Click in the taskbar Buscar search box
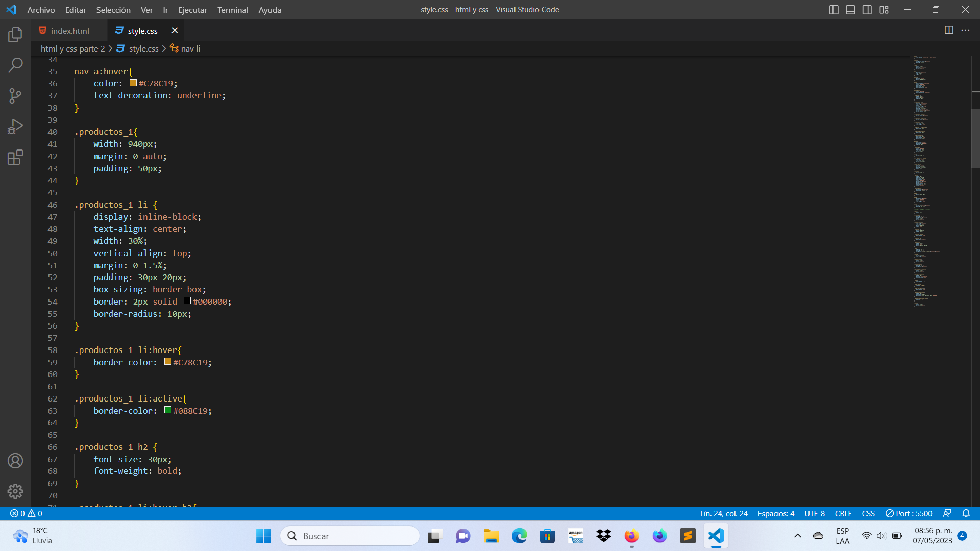The width and height of the screenshot is (980, 551). point(350,536)
